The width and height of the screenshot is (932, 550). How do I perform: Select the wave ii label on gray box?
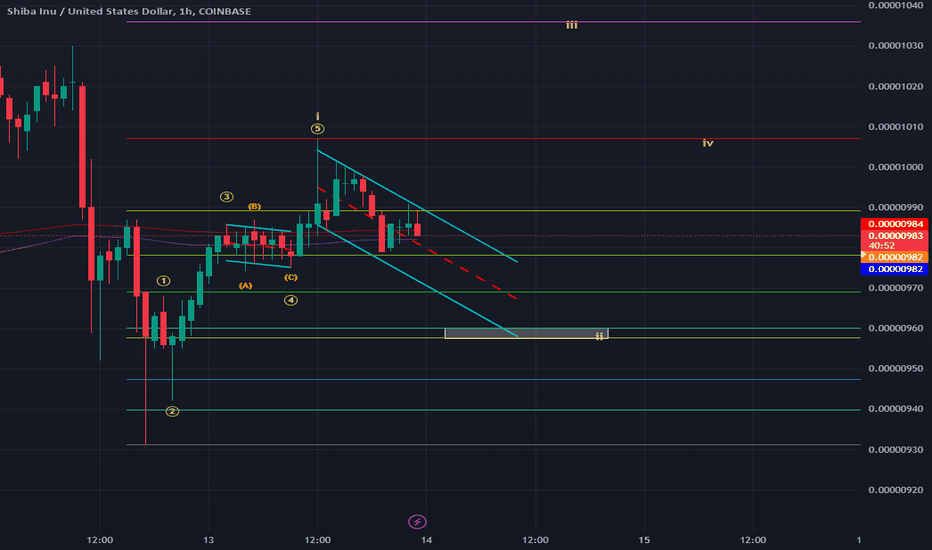599,336
